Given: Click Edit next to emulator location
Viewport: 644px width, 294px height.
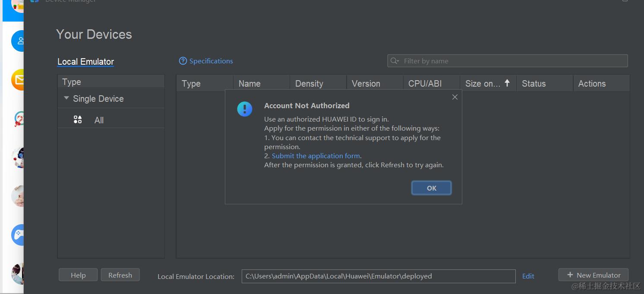Looking at the screenshot, I should tap(528, 276).
